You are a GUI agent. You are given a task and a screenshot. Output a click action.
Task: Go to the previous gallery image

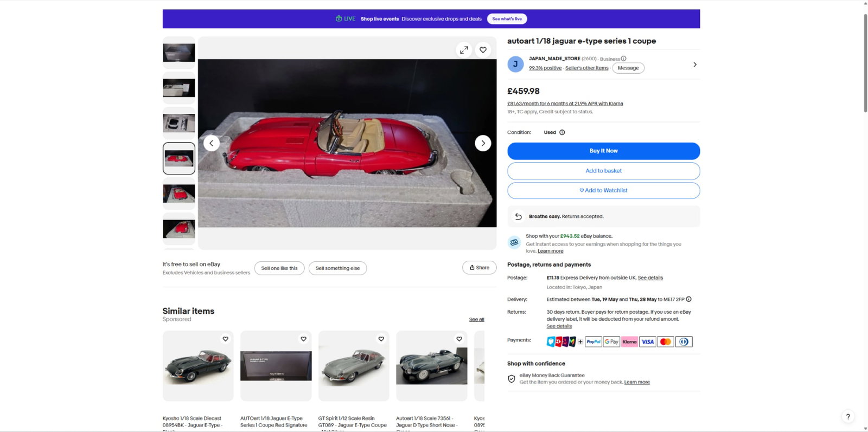[212, 143]
